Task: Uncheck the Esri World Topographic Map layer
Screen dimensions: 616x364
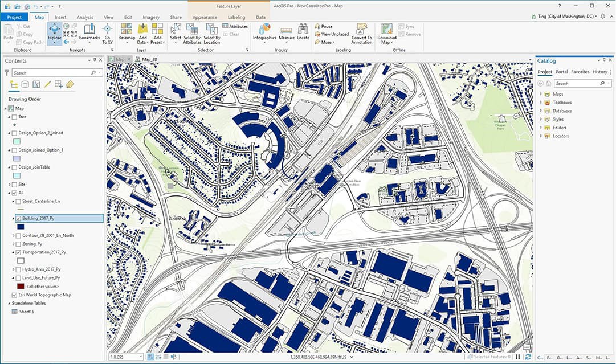Action: [14, 295]
